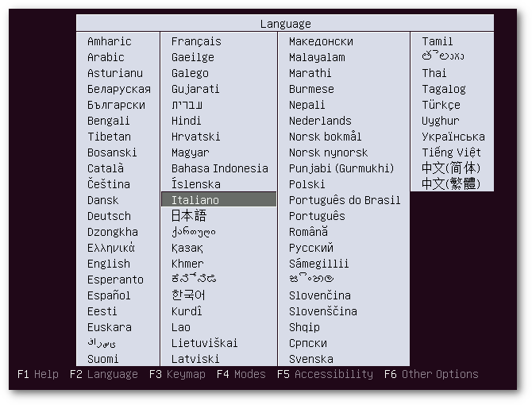Open the F2 Language menu

coord(103,374)
